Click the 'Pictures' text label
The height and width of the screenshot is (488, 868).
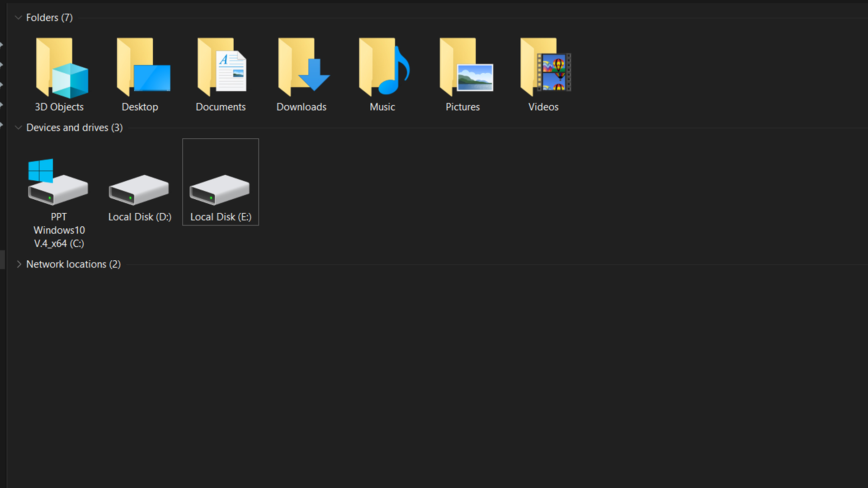pos(462,107)
